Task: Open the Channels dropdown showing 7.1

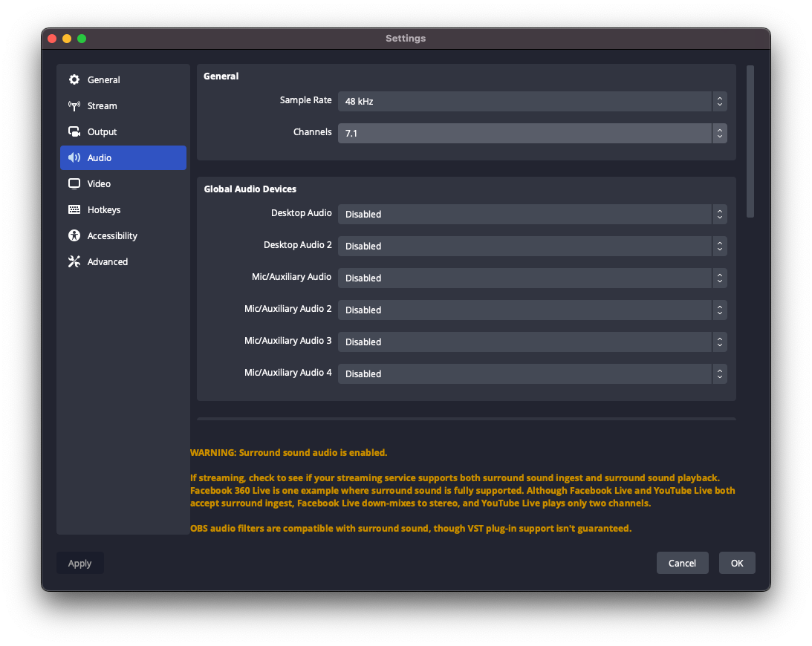Action: (x=532, y=134)
